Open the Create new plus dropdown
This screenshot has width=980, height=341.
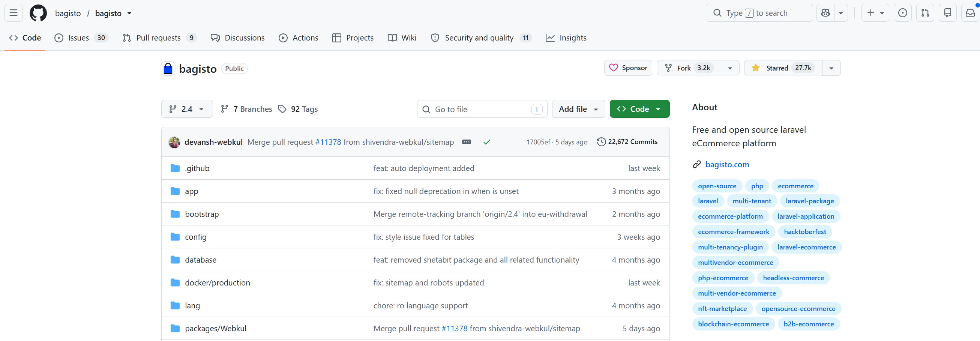click(875, 13)
